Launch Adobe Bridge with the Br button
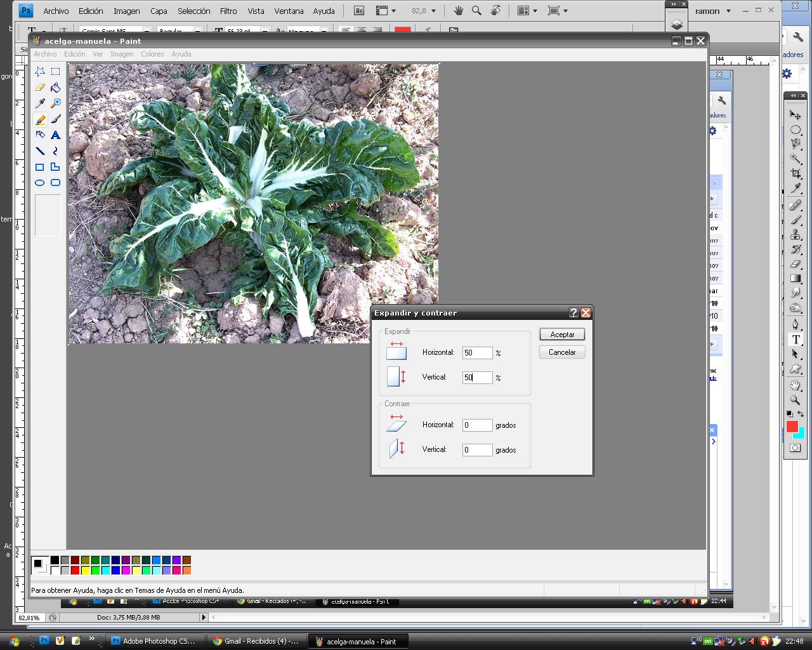812x650 pixels. click(x=358, y=11)
